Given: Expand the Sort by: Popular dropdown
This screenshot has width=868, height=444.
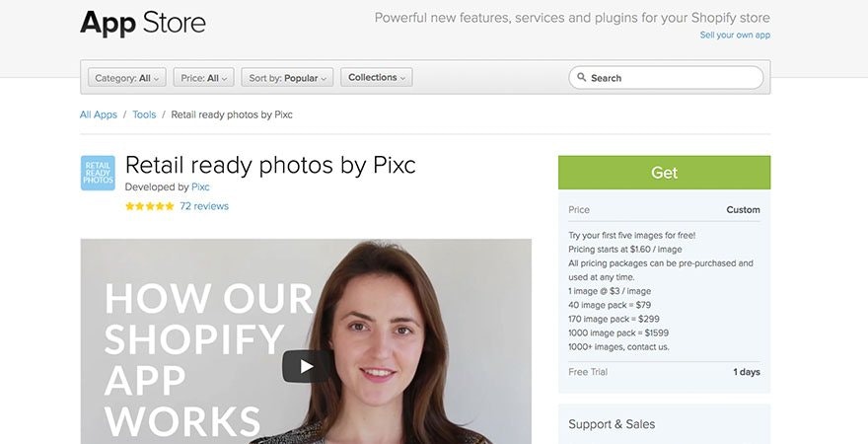Looking at the screenshot, I should pyautogui.click(x=287, y=78).
